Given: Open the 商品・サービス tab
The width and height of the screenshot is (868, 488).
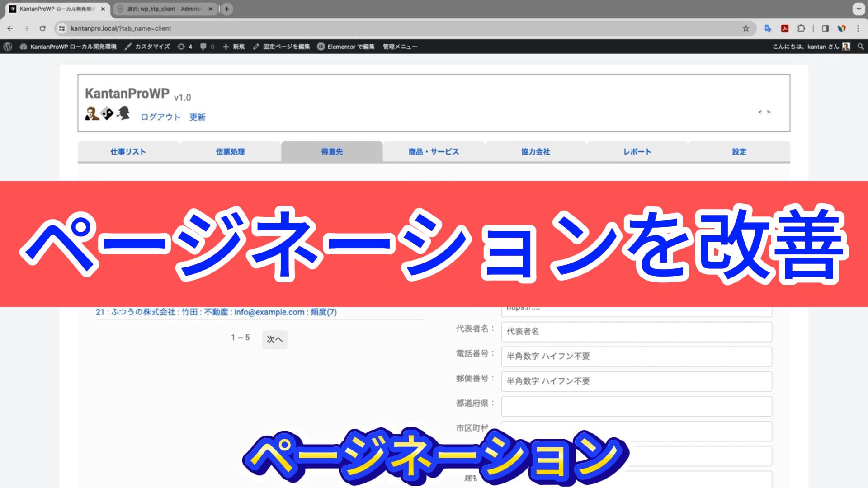Looking at the screenshot, I should [x=434, y=152].
